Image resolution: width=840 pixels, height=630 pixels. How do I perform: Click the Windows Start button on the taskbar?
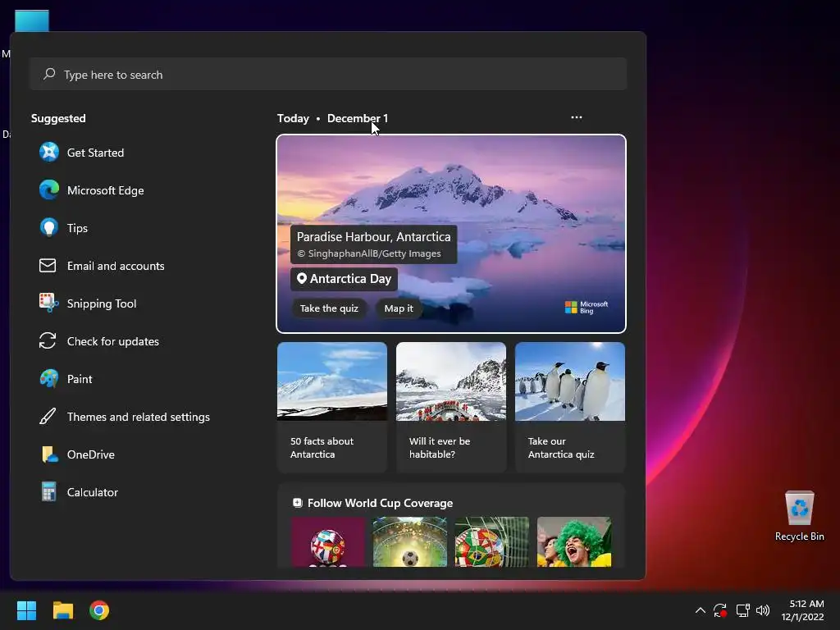point(26,610)
